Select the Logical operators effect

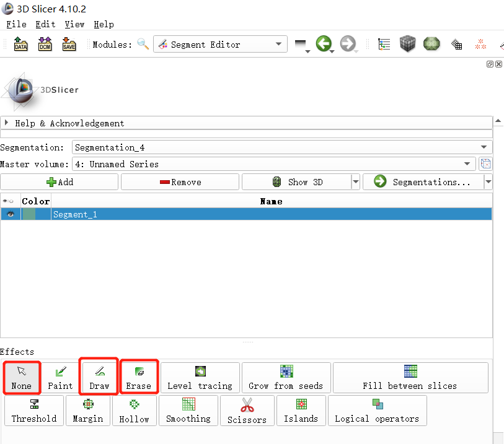[378, 411]
